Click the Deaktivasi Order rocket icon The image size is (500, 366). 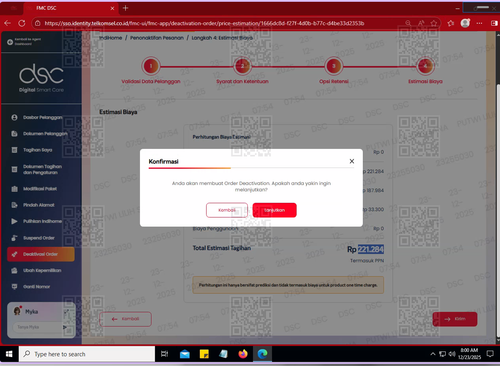click(14, 254)
